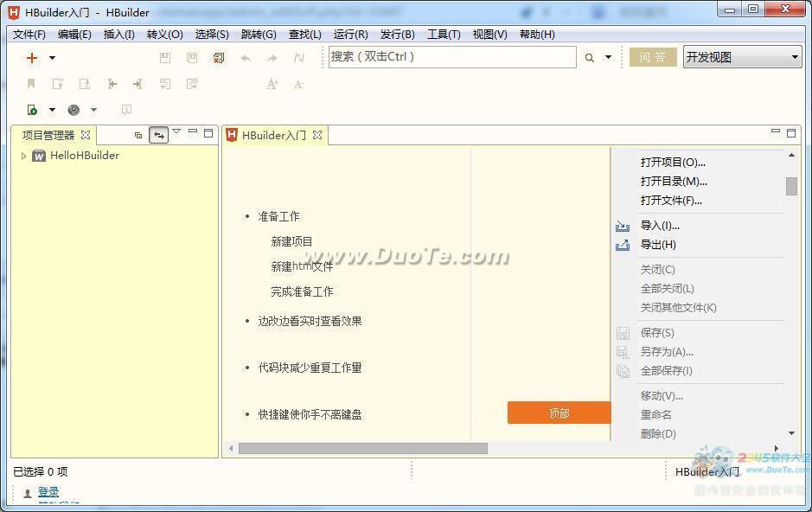Open the 运行(R) menu
Image resolution: width=812 pixels, height=512 pixels.
tap(350, 35)
